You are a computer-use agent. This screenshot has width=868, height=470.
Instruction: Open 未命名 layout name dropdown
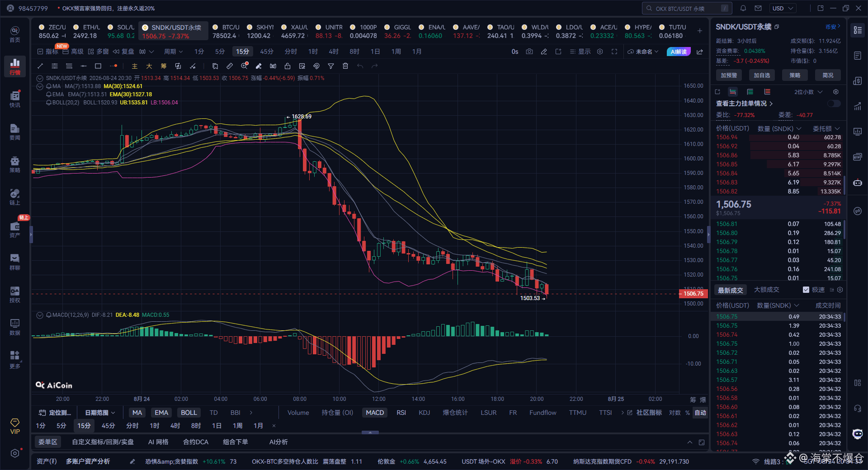click(643, 52)
